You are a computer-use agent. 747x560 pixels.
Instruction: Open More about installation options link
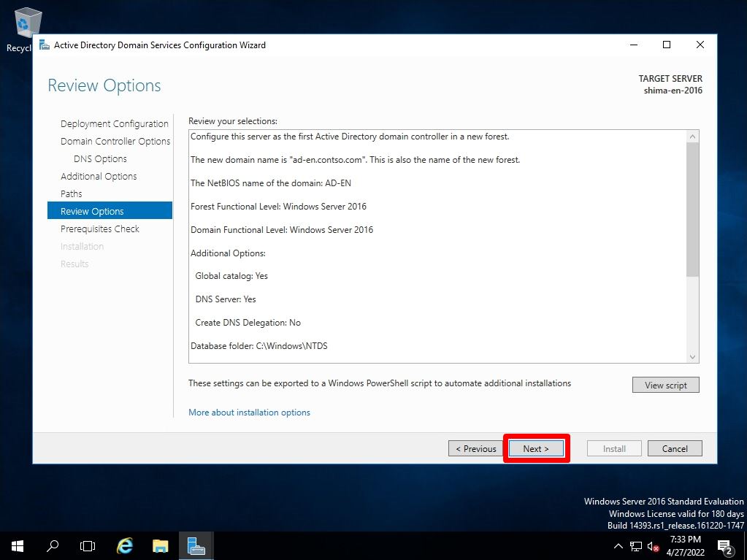pyautogui.click(x=249, y=413)
